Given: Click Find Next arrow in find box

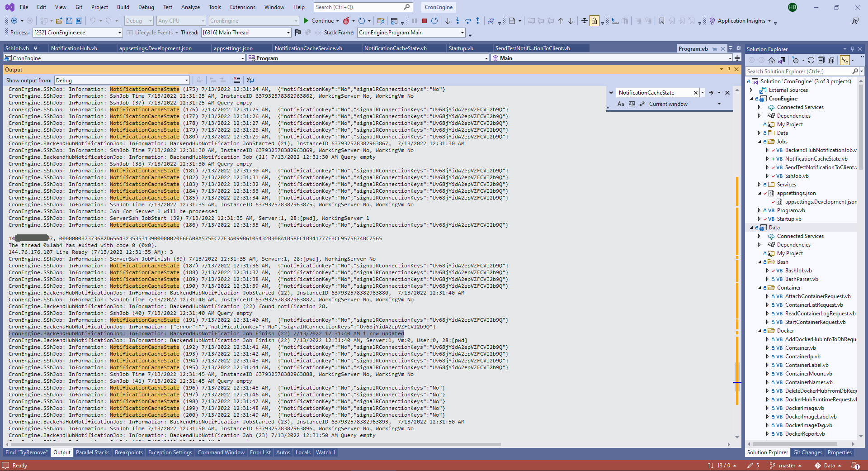Looking at the screenshot, I should pos(711,93).
